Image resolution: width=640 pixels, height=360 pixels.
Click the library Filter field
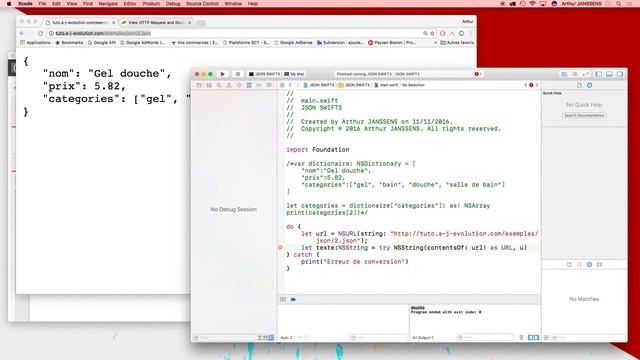(x=588, y=338)
